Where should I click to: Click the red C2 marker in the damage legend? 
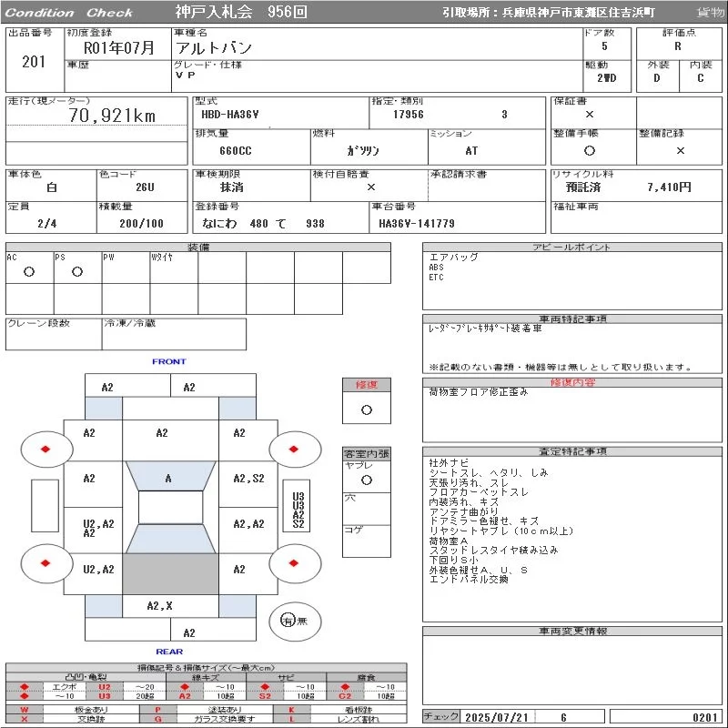[345, 695]
